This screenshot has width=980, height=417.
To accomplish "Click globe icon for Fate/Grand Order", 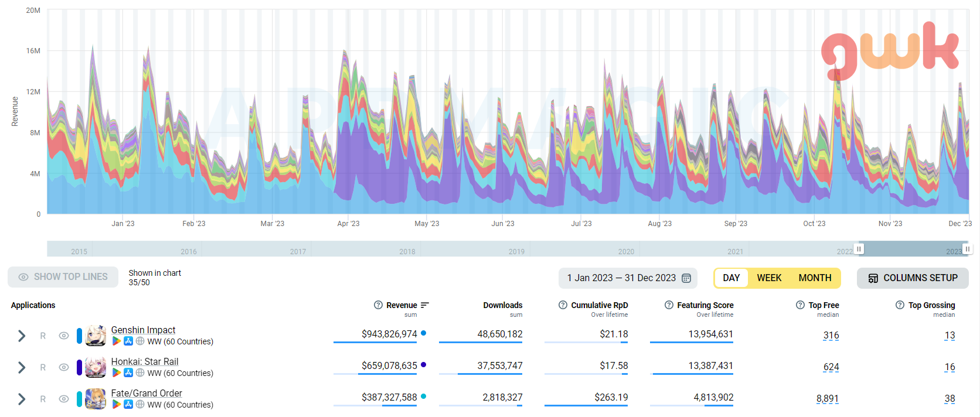I will point(140,405).
